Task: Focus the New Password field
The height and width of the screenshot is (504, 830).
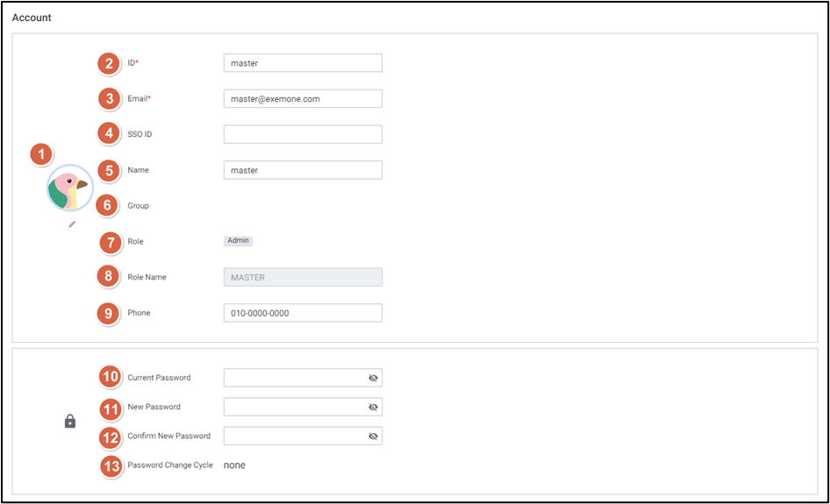Action: pyautogui.click(x=294, y=408)
